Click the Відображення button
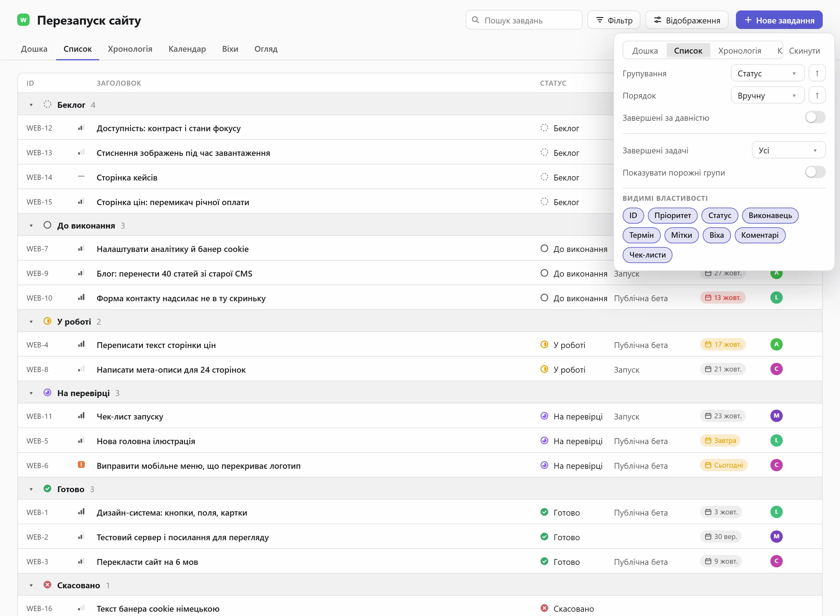Viewport: 840px width, 616px height. tap(687, 20)
